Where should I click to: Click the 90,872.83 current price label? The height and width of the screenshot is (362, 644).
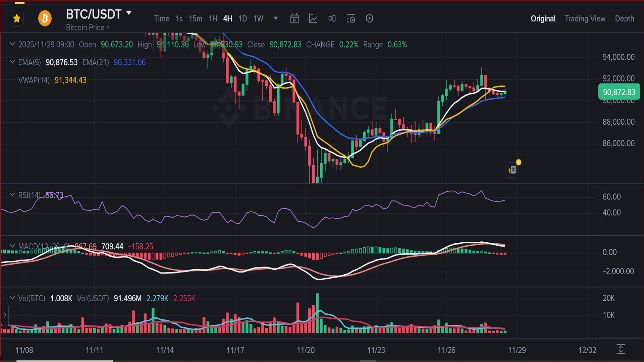pos(619,92)
